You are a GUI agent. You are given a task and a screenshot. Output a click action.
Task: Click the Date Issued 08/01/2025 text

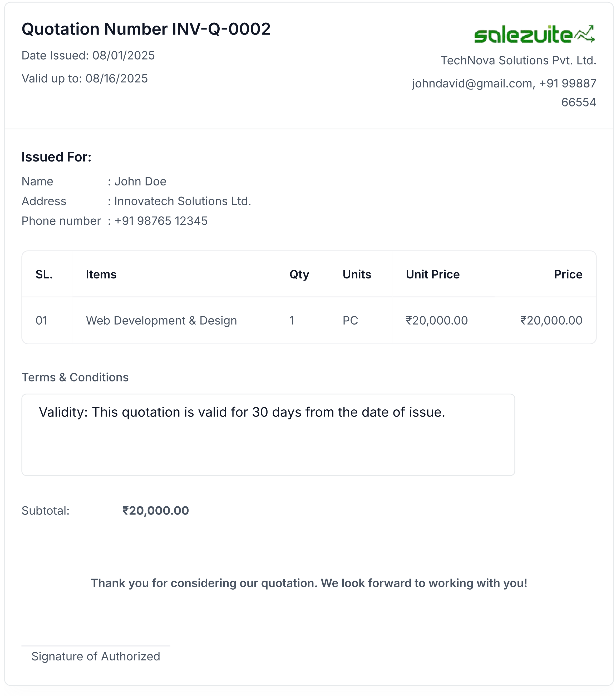click(88, 56)
